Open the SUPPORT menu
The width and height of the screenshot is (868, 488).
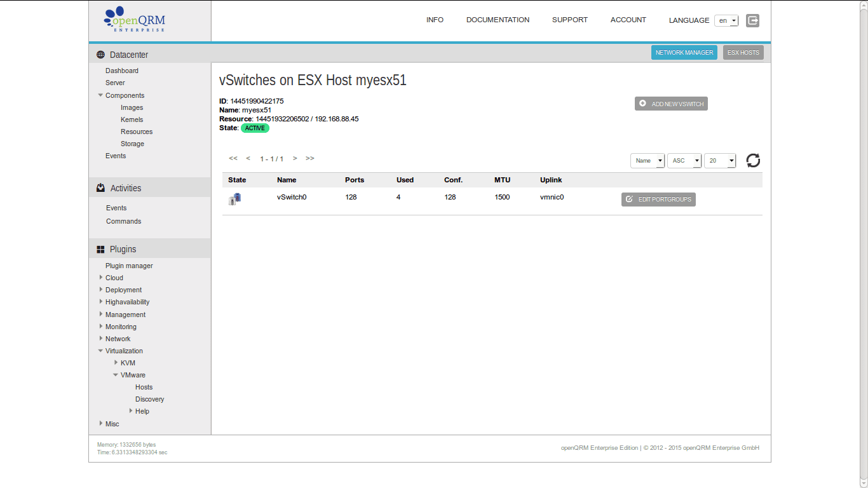tap(570, 20)
